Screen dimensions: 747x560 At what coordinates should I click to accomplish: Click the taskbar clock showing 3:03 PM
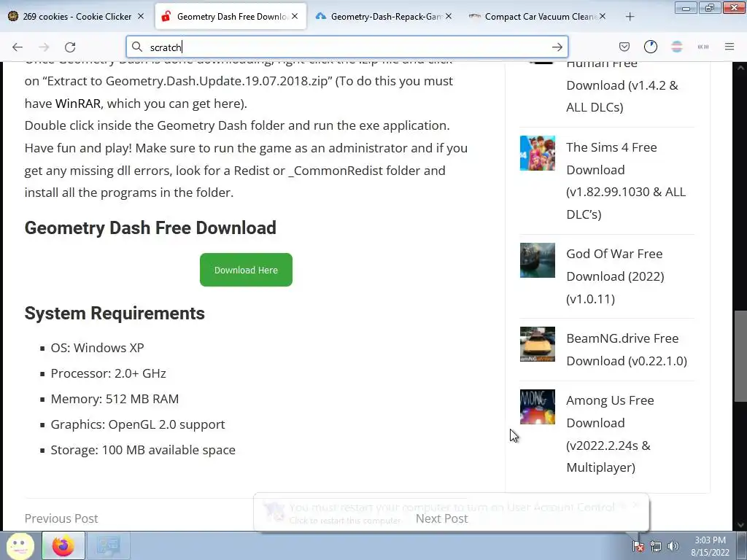pos(710,546)
